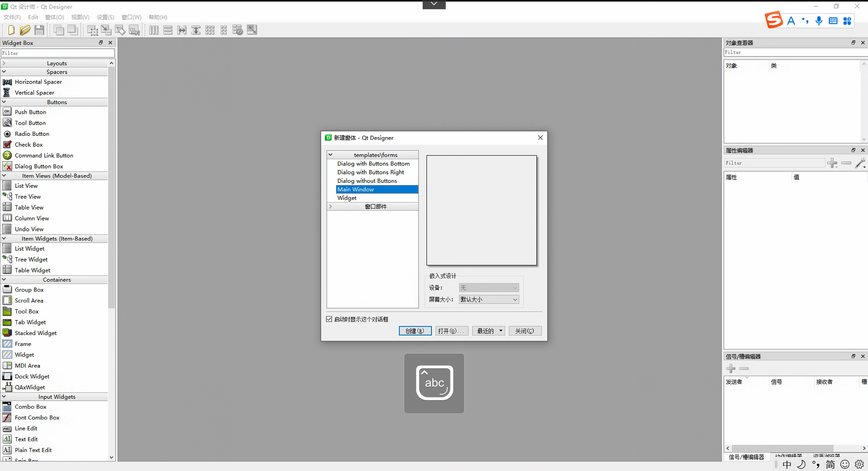
Task: Click the Open file folder icon
Action: [25, 30]
